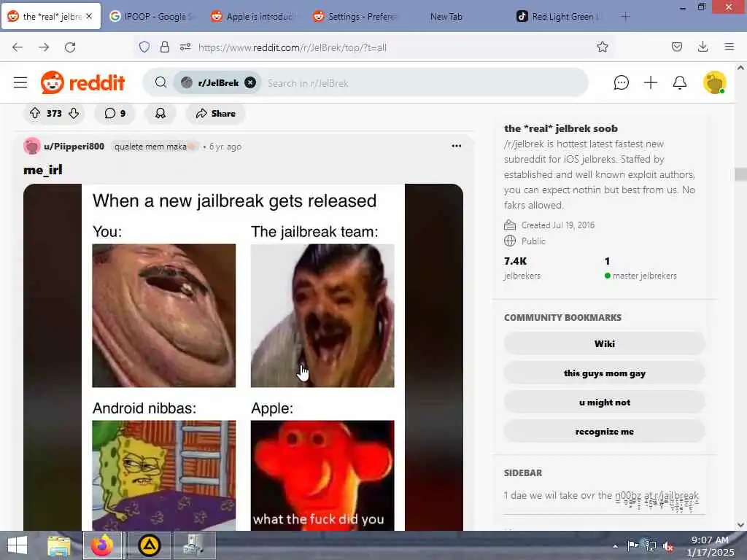Open Firefox application menu
Image resolution: width=747 pixels, height=560 pixels.
729,47
